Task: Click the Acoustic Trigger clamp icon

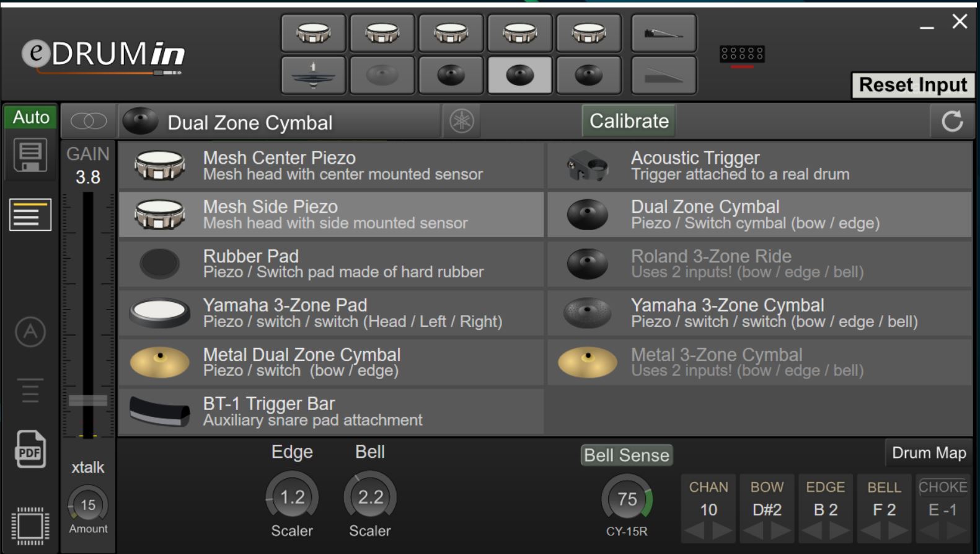Action: pos(587,166)
